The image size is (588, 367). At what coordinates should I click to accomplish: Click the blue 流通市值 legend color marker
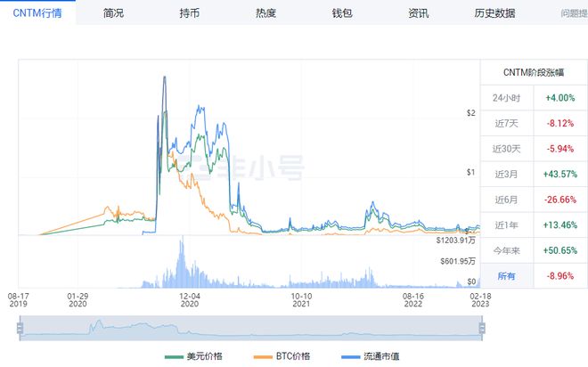click(351, 357)
